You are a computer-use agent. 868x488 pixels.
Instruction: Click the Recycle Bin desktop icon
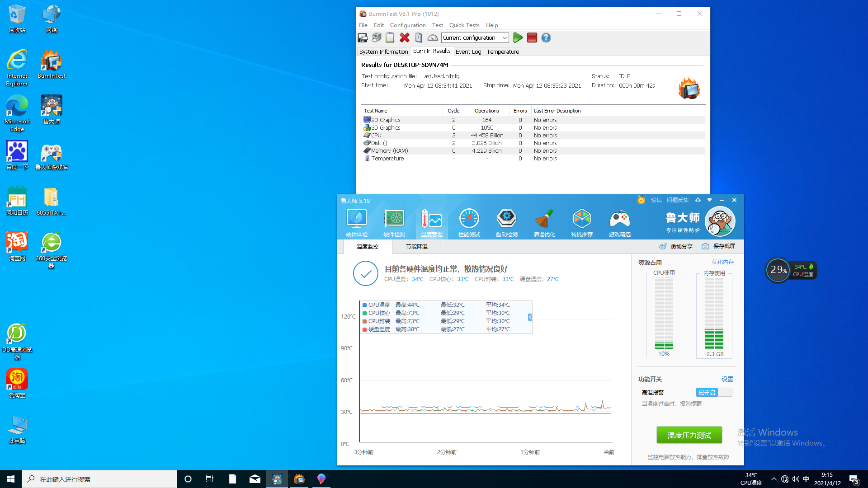(17, 19)
